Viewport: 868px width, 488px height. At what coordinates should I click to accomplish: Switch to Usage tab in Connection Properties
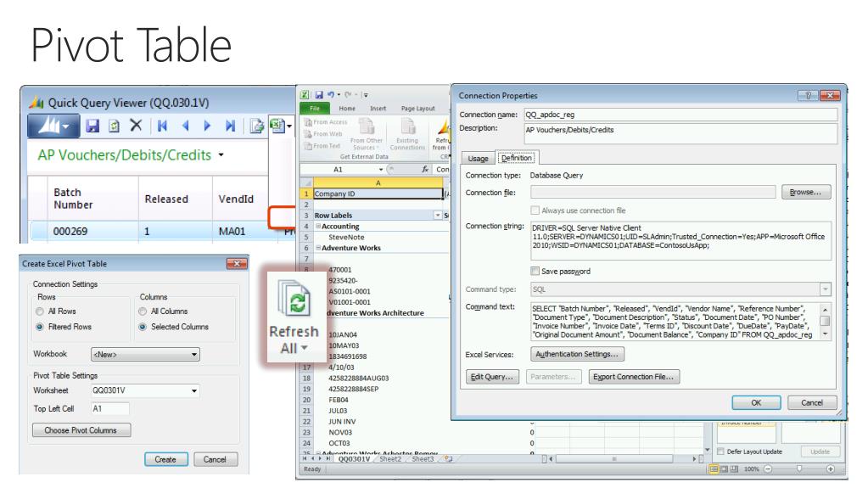click(479, 159)
